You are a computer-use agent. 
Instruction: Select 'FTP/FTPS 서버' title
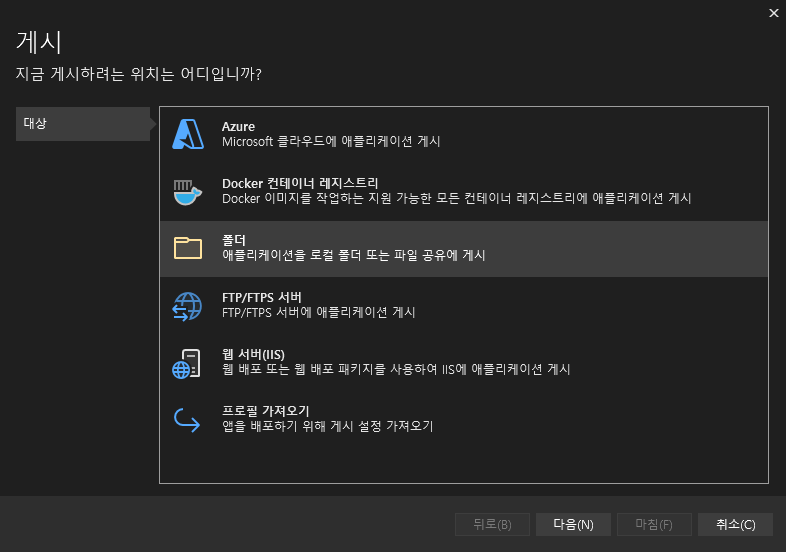point(262,297)
